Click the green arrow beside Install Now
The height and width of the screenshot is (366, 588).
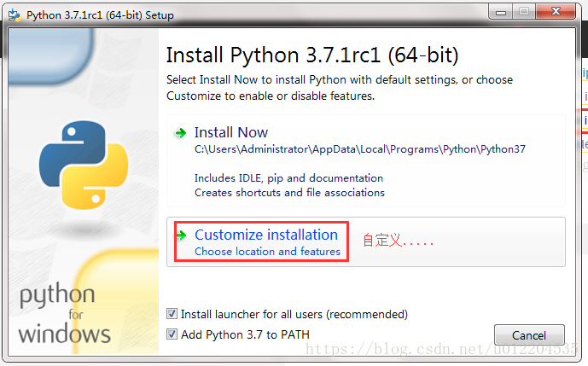click(180, 133)
